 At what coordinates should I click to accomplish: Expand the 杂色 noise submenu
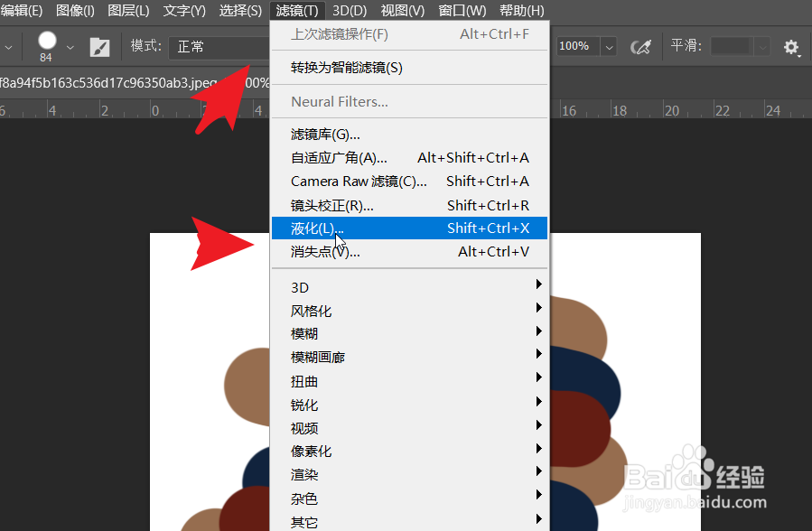[409, 498]
